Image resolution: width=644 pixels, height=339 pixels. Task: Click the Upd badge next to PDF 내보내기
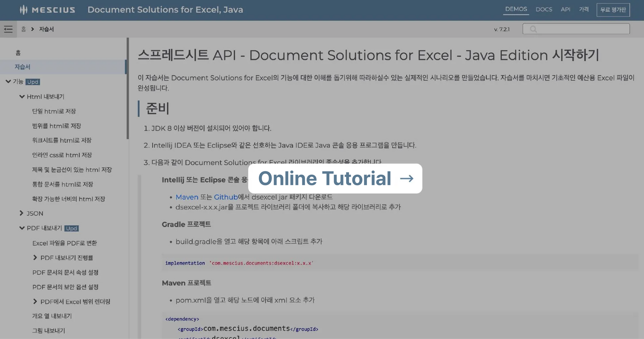(x=71, y=229)
